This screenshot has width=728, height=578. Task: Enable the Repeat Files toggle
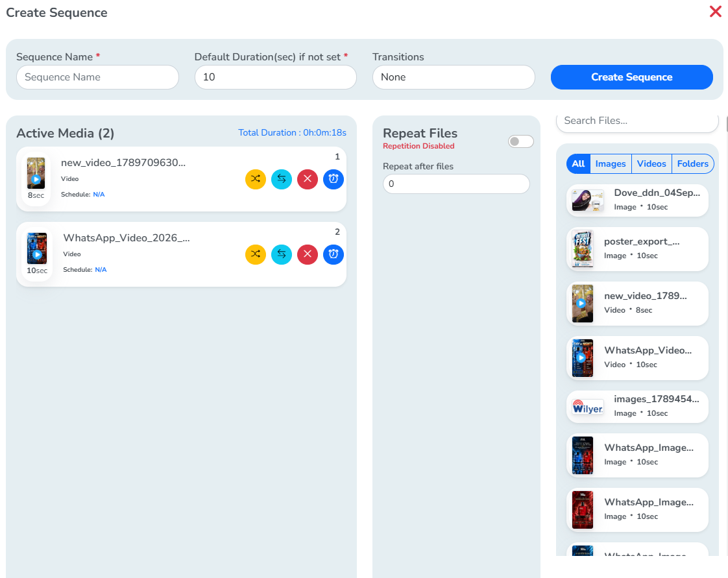(x=520, y=141)
